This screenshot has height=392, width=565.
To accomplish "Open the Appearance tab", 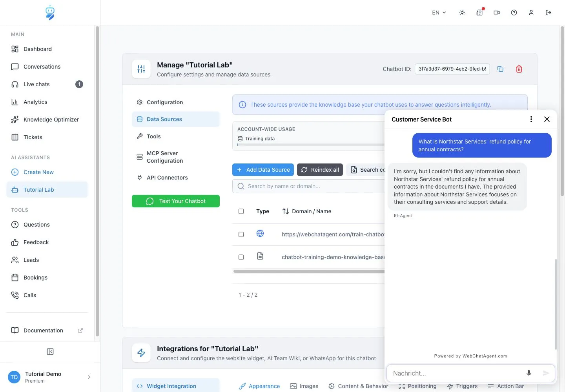I will 259,386.
